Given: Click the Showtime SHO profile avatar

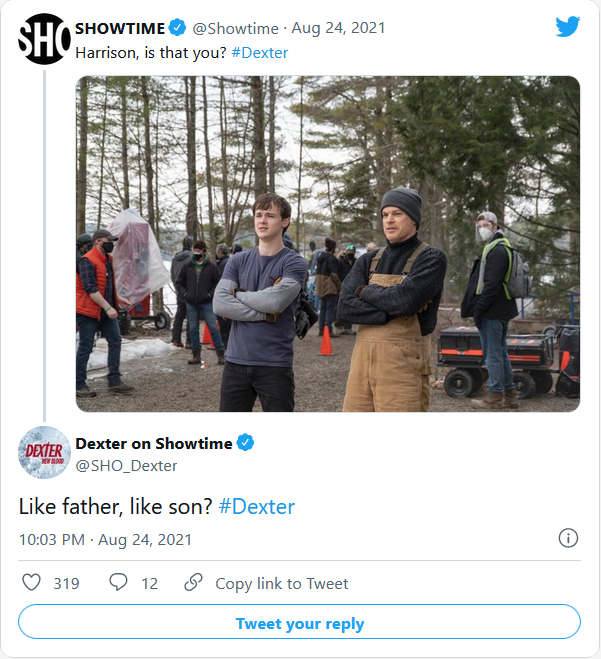Looking at the screenshot, I should 43,40.
